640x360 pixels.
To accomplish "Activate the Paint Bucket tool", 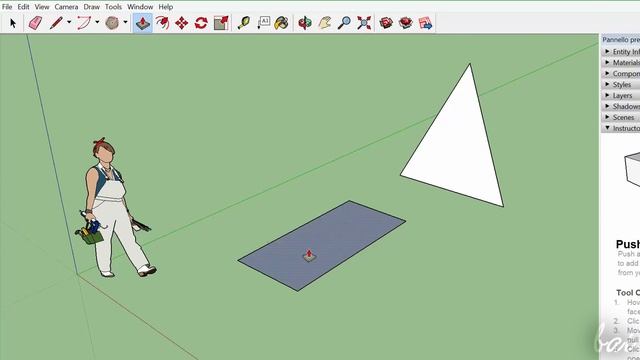I will (x=281, y=23).
